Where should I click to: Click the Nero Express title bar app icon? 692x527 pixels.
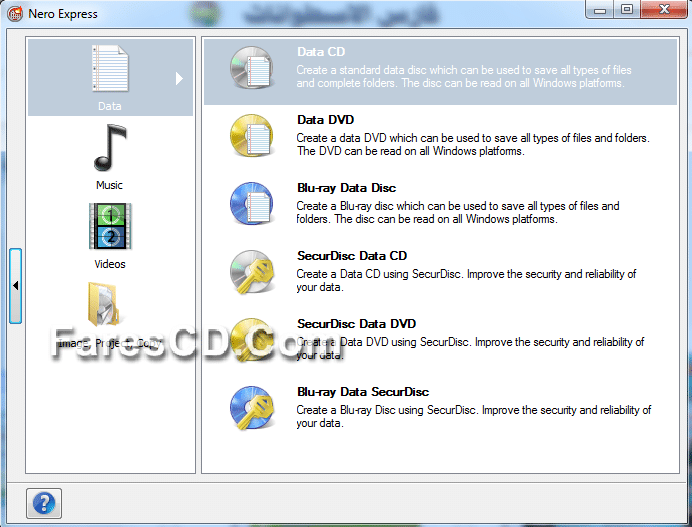[x=15, y=14]
